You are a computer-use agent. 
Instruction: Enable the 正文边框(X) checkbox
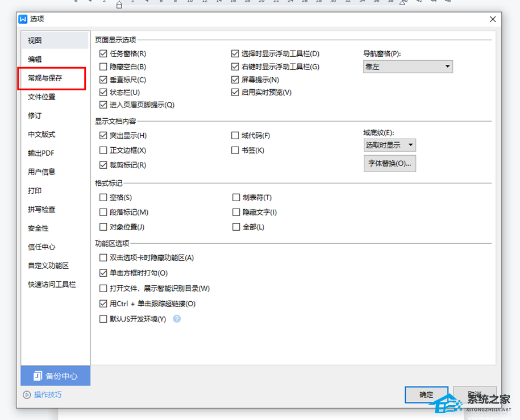click(103, 150)
